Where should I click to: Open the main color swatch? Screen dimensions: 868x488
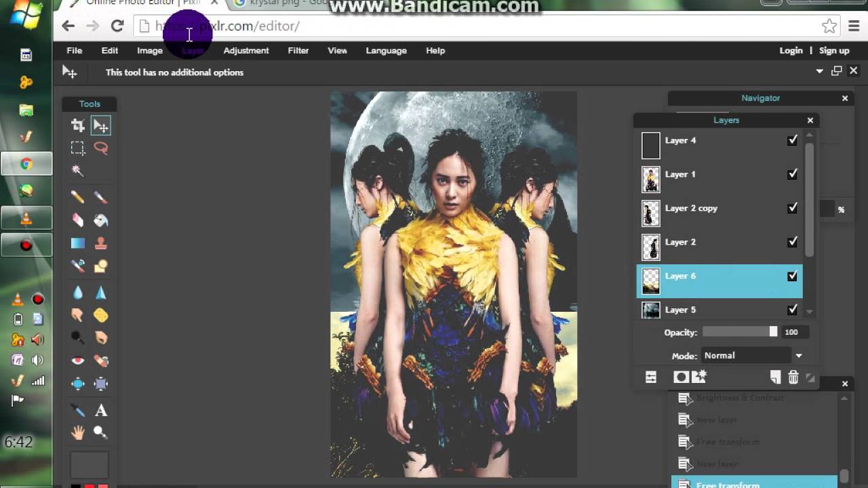pyautogui.click(x=90, y=466)
